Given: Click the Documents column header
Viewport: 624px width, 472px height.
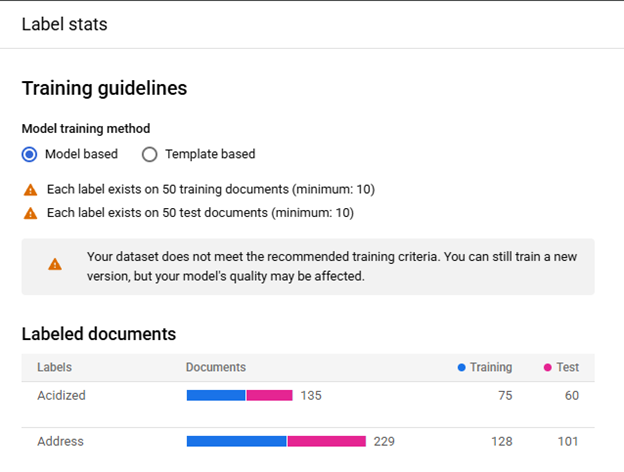Looking at the screenshot, I should click(x=215, y=368).
